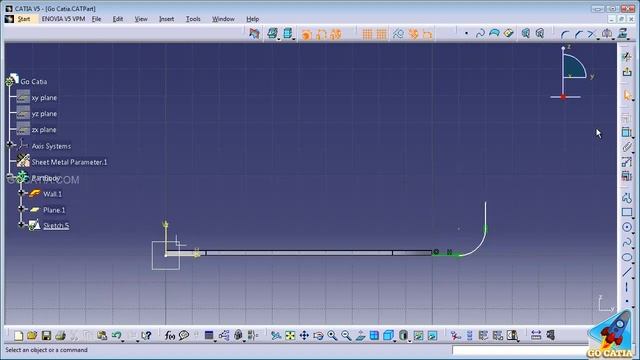Viewport: 640px width, 360px height.
Task: Select the Go Catia root node
Action: tap(33, 81)
